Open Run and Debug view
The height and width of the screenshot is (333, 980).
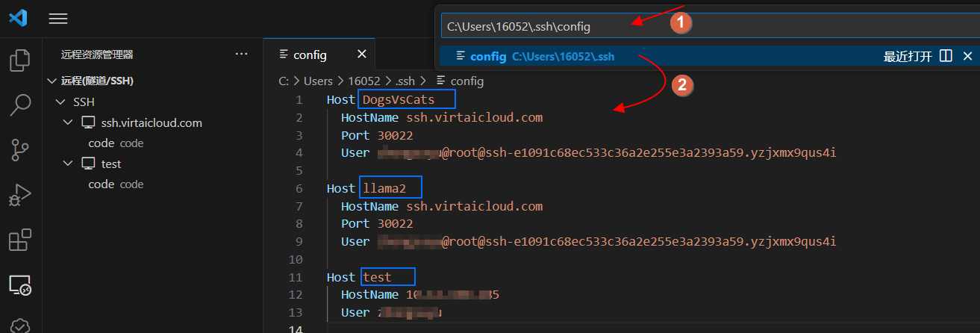pos(20,196)
